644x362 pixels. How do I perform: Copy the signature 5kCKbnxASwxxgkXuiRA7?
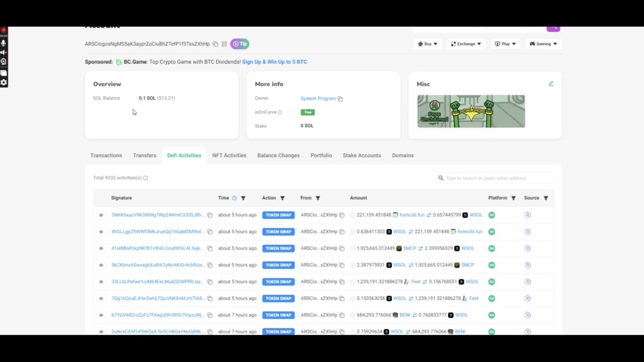[210, 265]
